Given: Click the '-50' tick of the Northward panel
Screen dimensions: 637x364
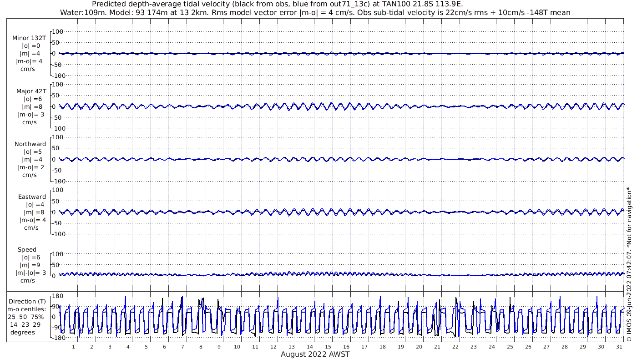Looking at the screenshot, I should click(x=58, y=170).
